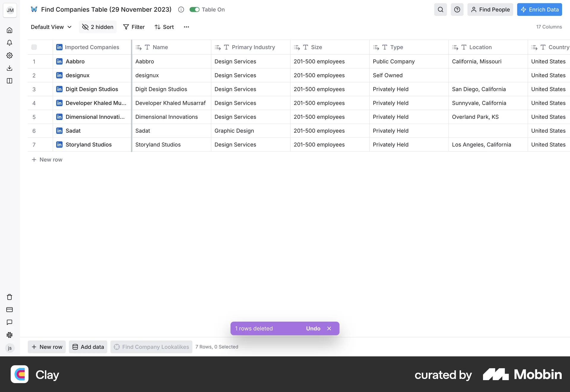570x392 pixels.
Task: Expand the Default View dropdown
Action: (x=51, y=27)
